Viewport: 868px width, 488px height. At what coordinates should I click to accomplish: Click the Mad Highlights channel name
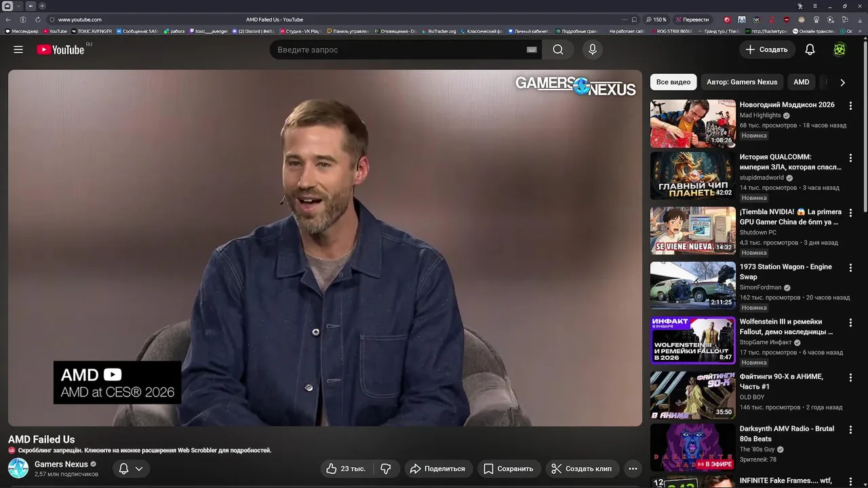coord(760,115)
